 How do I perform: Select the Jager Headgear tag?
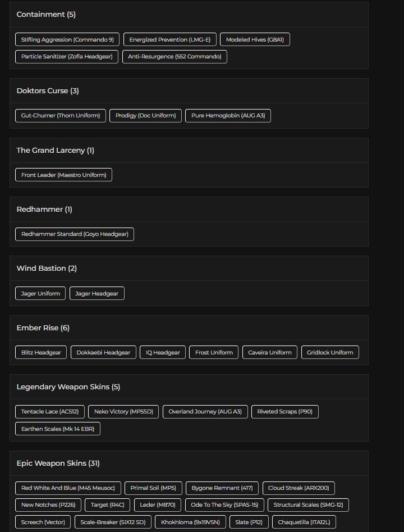coord(97,294)
